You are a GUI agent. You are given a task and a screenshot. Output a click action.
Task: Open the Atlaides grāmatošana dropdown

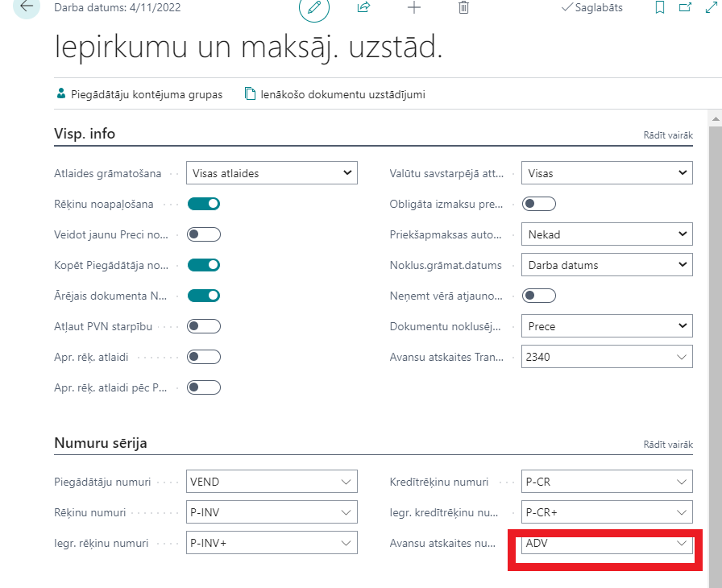(272, 173)
